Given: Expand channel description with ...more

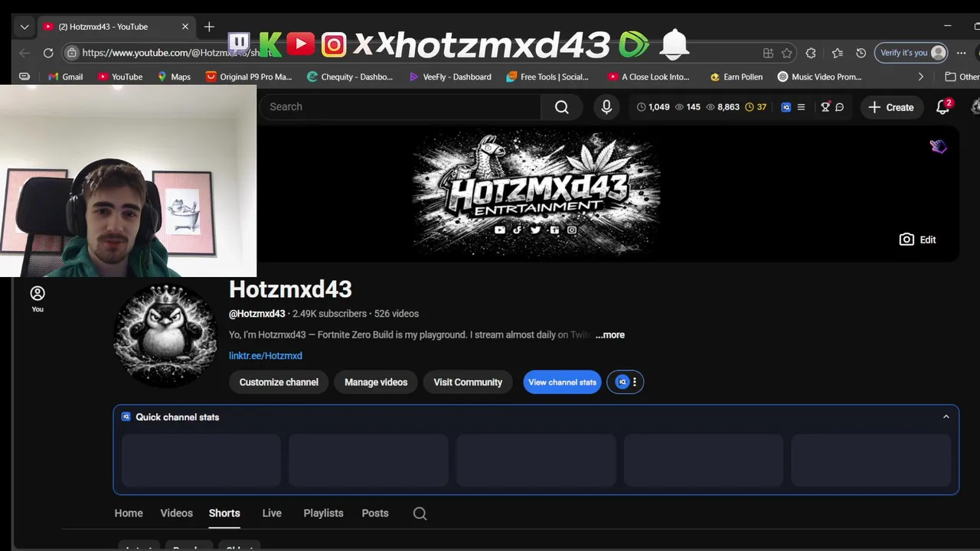Looking at the screenshot, I should [x=610, y=335].
